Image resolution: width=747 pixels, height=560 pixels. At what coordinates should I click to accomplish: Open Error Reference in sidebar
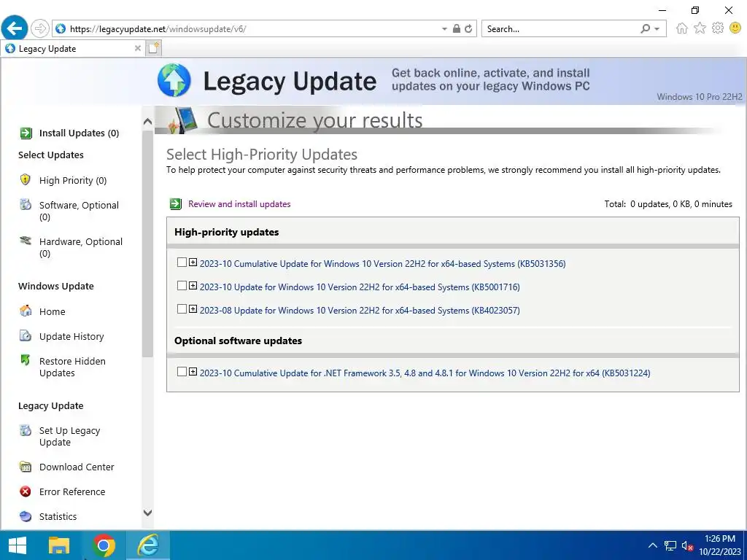(72, 492)
